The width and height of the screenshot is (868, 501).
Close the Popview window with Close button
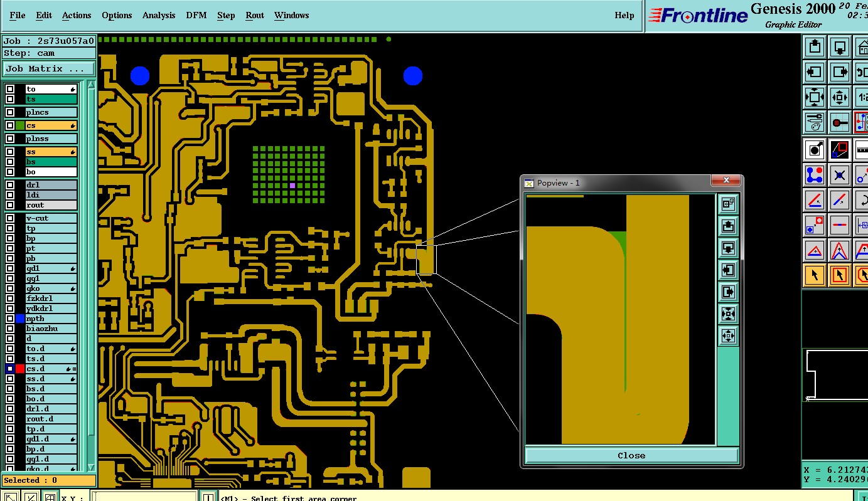click(631, 455)
